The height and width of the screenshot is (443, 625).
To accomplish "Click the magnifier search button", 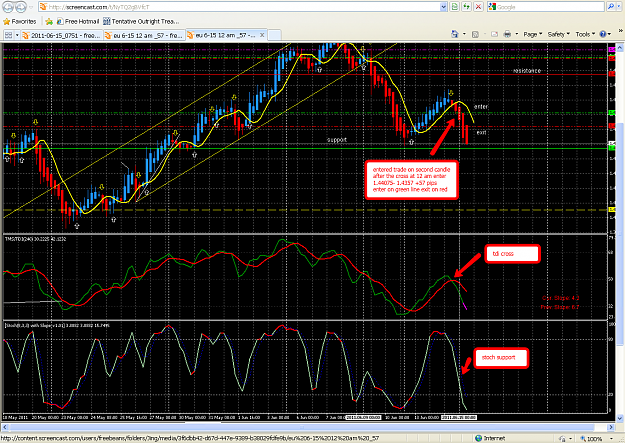I will click(x=611, y=7).
